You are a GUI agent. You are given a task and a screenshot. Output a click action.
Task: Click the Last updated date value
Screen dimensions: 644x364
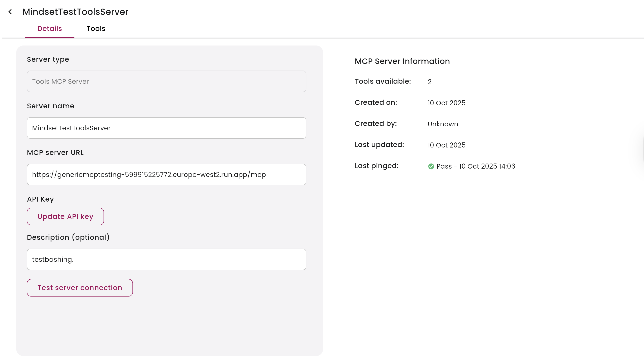[x=446, y=145]
